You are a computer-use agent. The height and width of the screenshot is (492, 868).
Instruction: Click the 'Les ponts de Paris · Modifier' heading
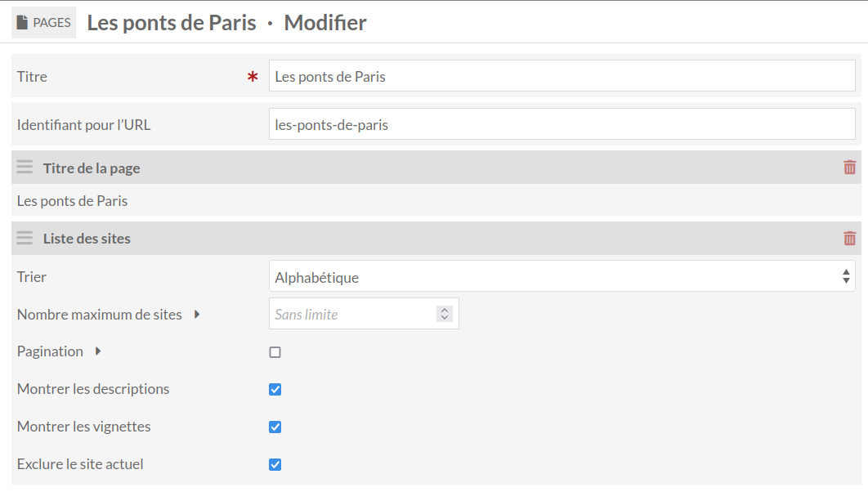pos(227,23)
